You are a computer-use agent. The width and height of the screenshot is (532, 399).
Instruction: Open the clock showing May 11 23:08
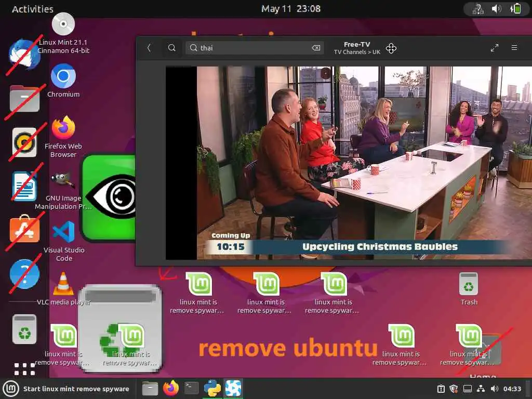click(x=291, y=9)
